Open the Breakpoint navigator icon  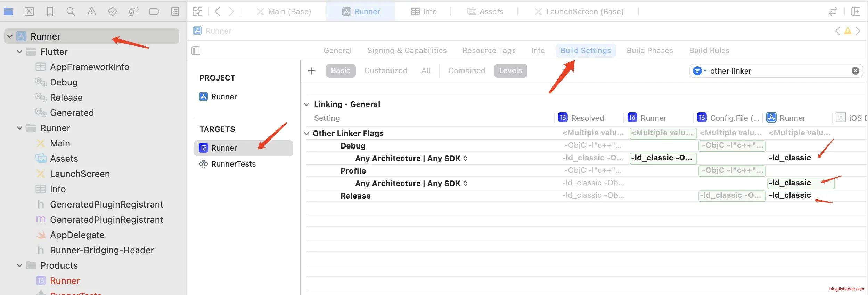pyautogui.click(x=154, y=12)
